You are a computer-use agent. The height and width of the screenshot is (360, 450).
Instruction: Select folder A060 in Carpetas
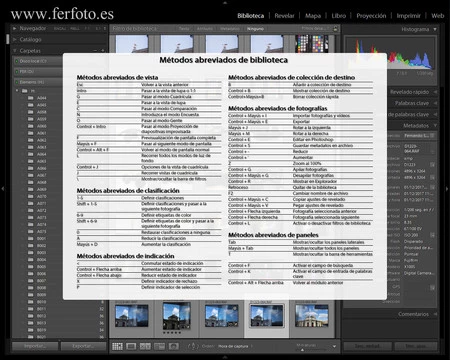pos(42,126)
